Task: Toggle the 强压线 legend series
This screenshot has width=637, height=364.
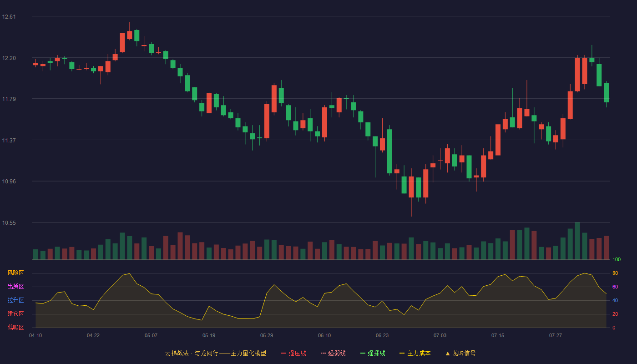Action: tap(293, 353)
